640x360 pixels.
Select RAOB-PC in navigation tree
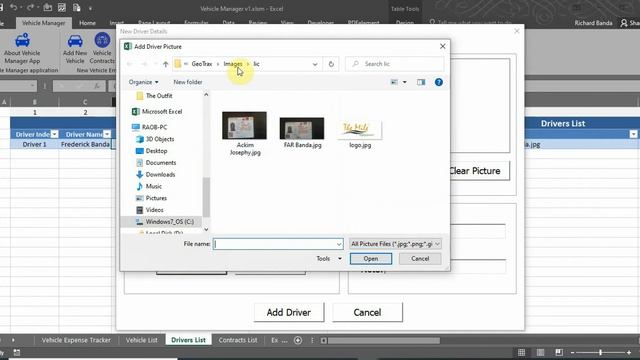point(150,127)
